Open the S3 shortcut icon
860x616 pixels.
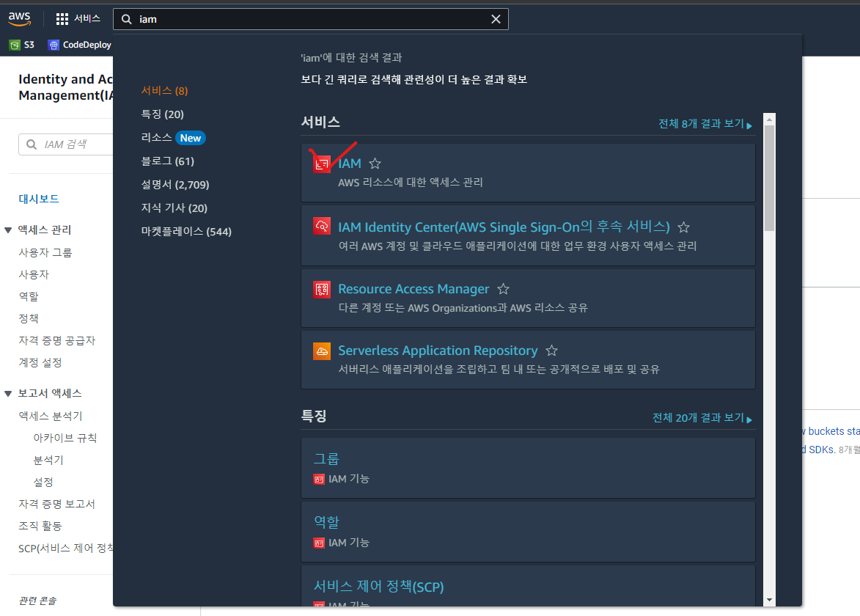point(15,45)
